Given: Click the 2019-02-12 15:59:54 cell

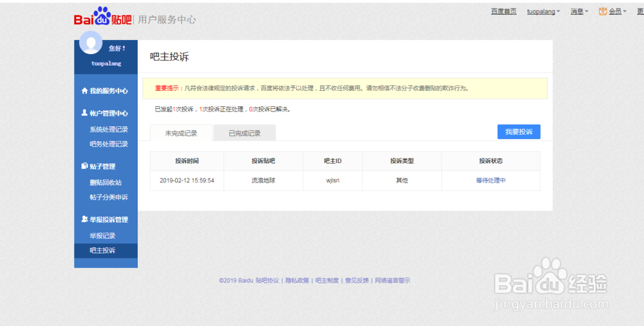Looking at the screenshot, I should click(x=187, y=180).
